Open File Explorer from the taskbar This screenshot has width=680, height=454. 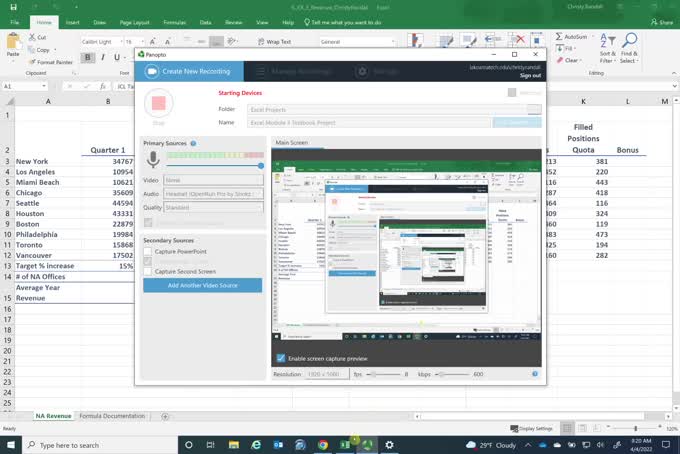point(234,445)
